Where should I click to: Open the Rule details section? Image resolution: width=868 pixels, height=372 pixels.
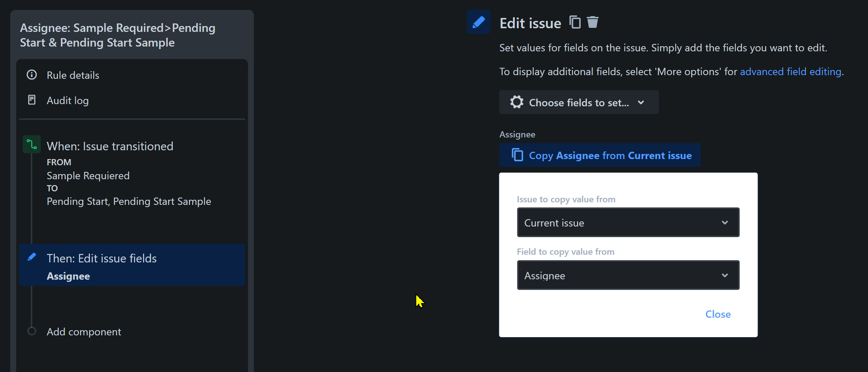[x=73, y=75]
